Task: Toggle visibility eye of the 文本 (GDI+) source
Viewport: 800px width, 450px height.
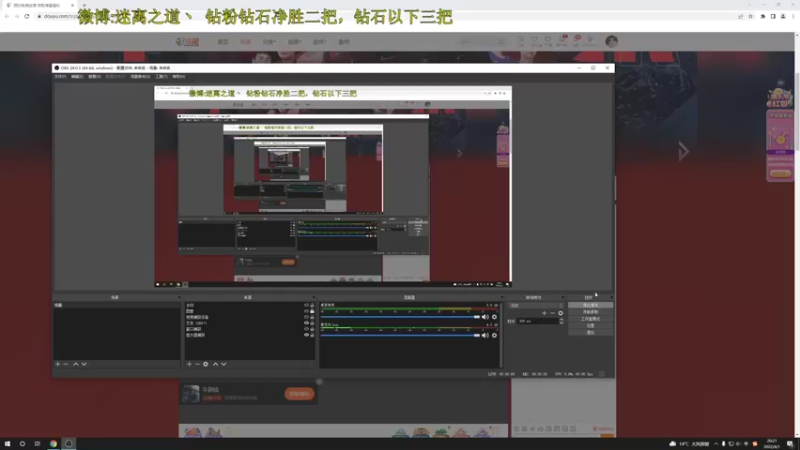Action: (307, 323)
